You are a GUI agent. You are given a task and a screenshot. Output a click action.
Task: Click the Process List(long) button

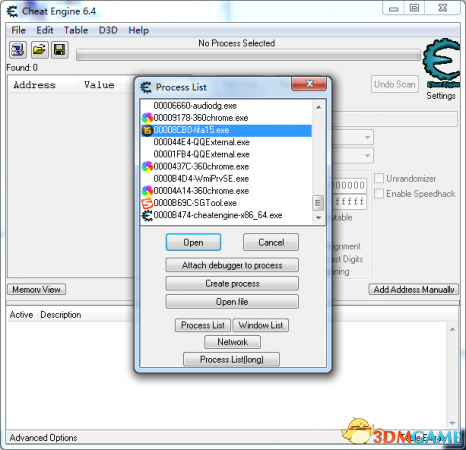pyautogui.click(x=231, y=359)
